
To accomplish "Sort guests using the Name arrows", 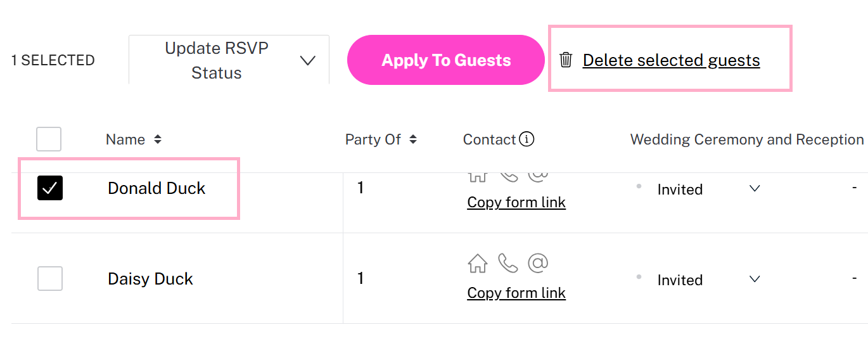I will coord(158,139).
